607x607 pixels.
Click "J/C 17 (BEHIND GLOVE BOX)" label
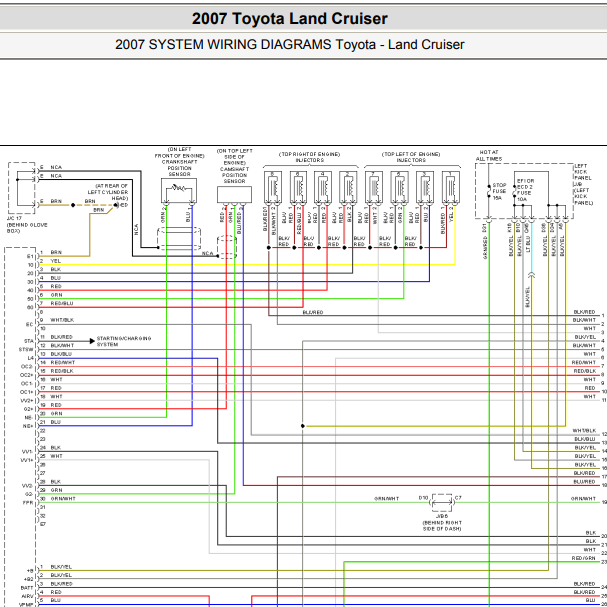(27, 225)
